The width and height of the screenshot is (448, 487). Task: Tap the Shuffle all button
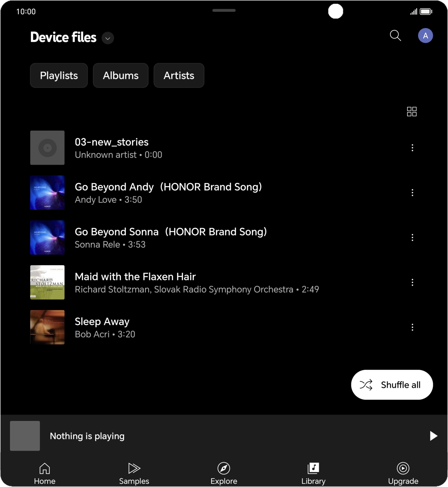tap(392, 384)
